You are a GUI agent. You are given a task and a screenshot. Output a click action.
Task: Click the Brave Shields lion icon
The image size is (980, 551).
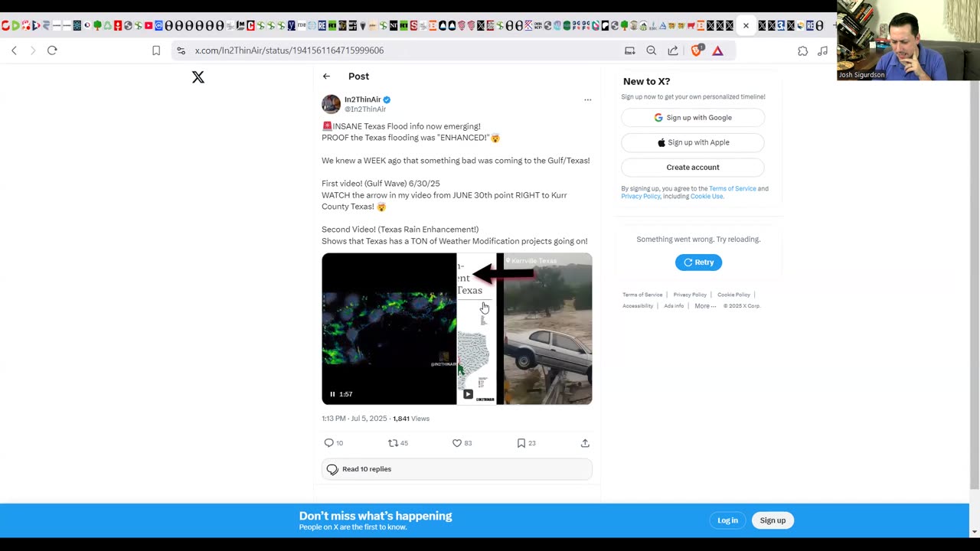point(697,51)
